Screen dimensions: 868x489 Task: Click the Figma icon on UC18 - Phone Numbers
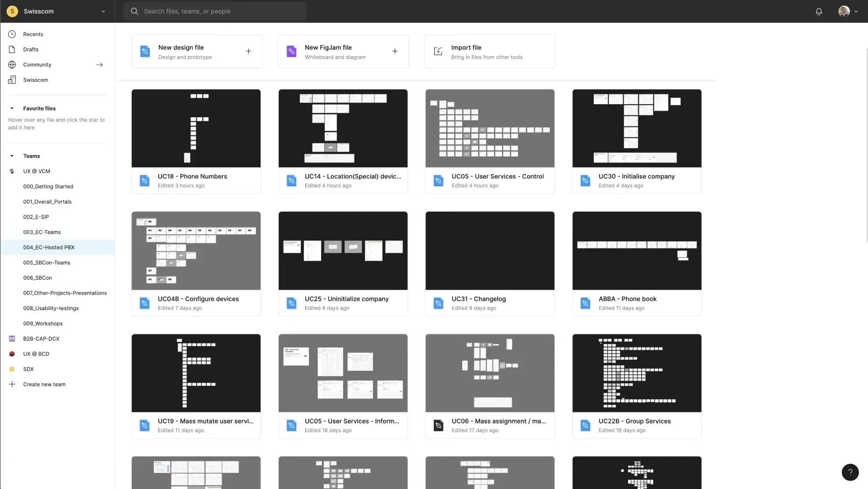[144, 181]
